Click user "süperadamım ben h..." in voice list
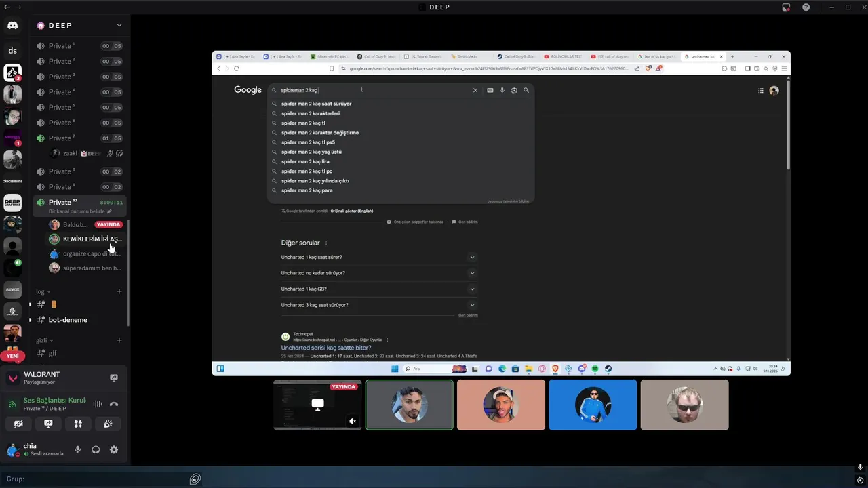Image resolution: width=868 pixels, height=488 pixels. click(x=86, y=268)
